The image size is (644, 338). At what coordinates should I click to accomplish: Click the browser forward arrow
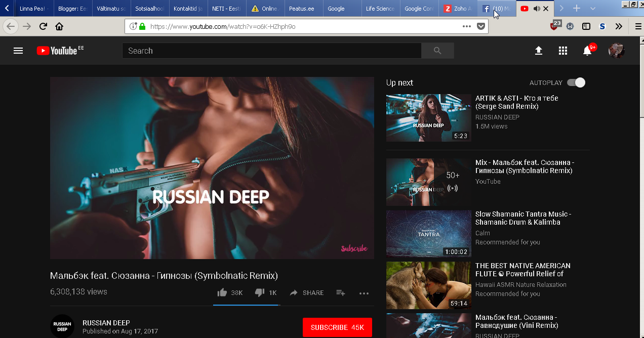tap(27, 26)
